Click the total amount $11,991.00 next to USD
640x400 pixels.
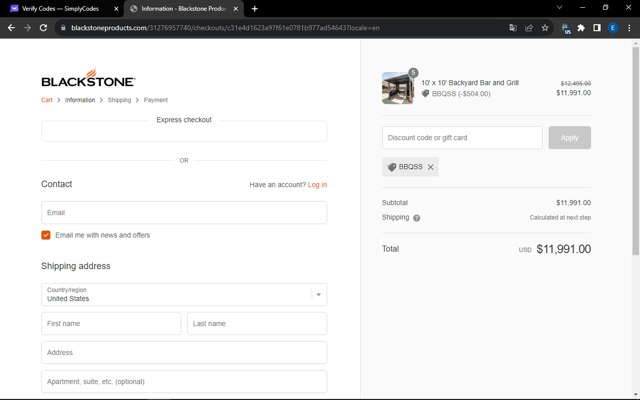[563, 249]
